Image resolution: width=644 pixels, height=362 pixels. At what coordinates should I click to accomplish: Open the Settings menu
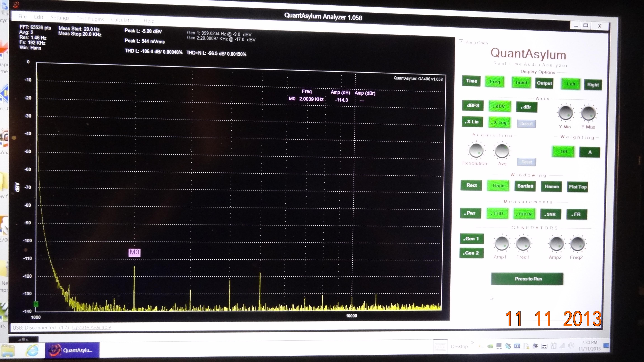tap(60, 18)
